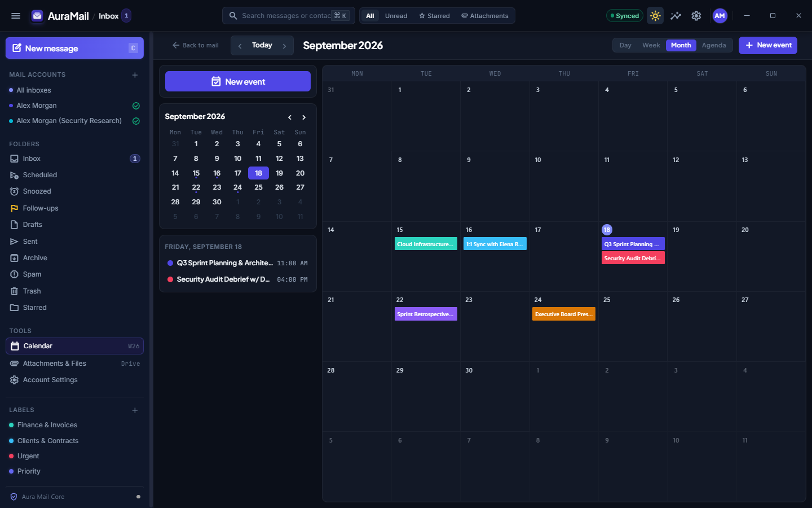Switch to Month view

click(681, 45)
